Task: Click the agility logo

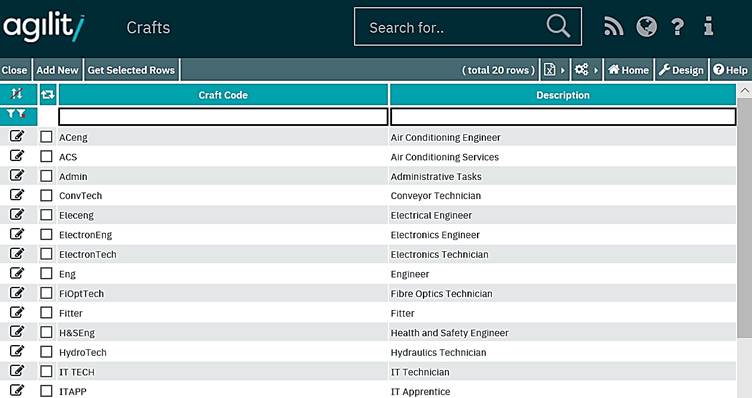Action: click(44, 27)
